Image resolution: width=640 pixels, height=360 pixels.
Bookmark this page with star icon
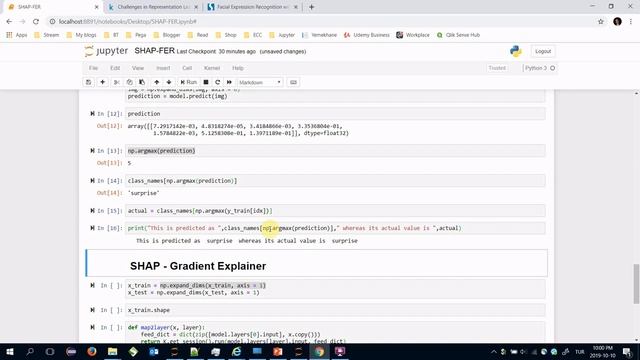coord(600,22)
